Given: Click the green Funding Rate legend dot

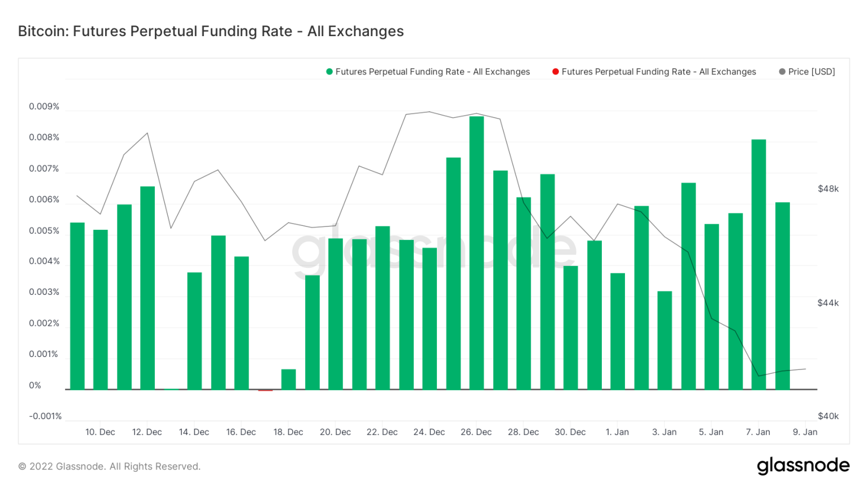Looking at the screenshot, I should pos(329,72).
